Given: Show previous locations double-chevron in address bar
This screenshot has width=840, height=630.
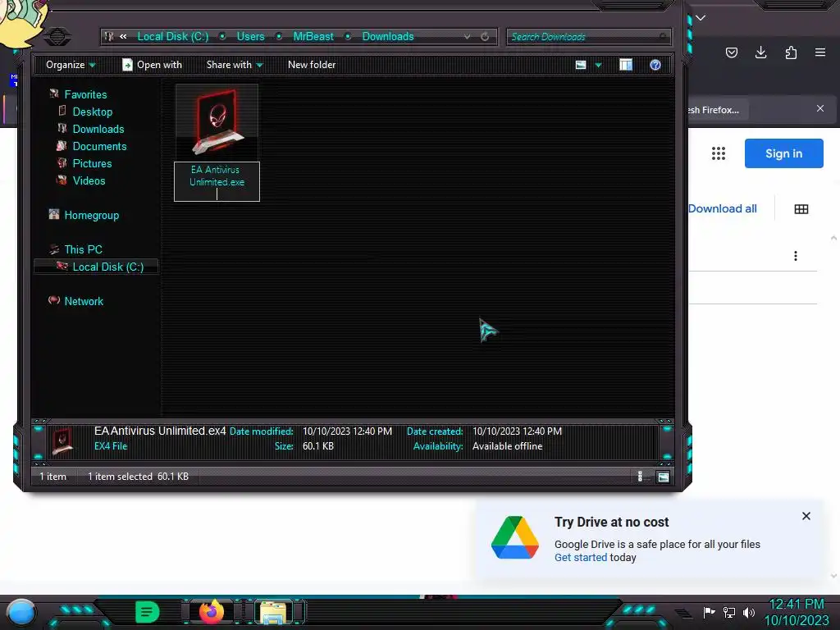Looking at the screenshot, I should [x=123, y=36].
